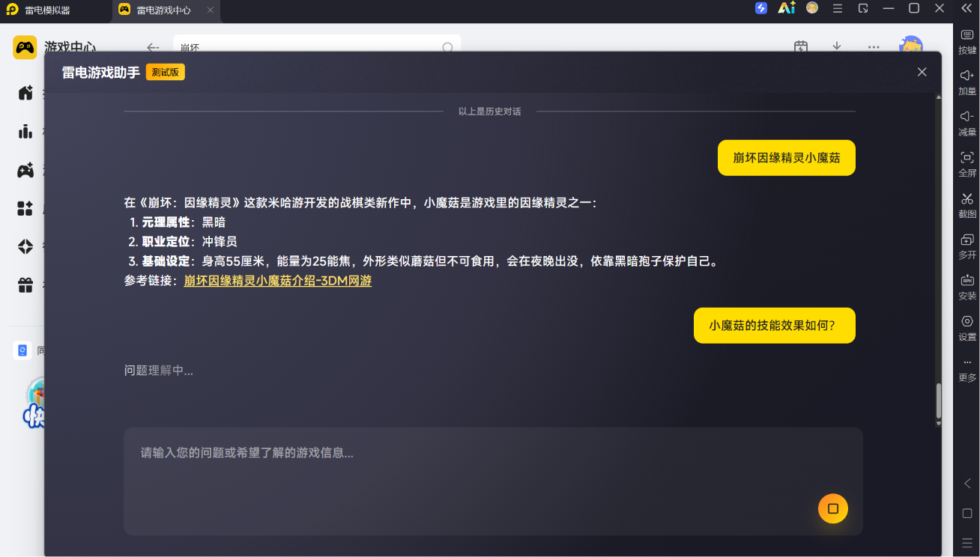Click the stop generating button in assistant

832,509
